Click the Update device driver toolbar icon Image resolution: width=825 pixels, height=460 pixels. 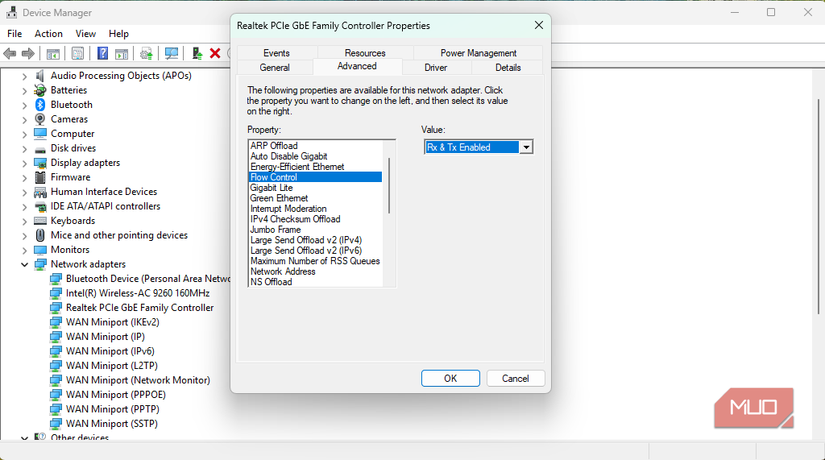pyautogui.click(x=146, y=53)
